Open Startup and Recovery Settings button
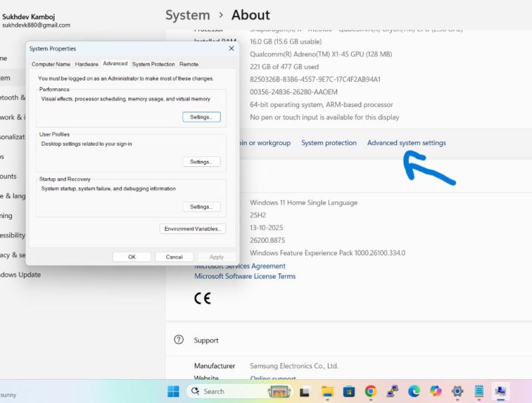532x403 pixels. [x=201, y=207]
